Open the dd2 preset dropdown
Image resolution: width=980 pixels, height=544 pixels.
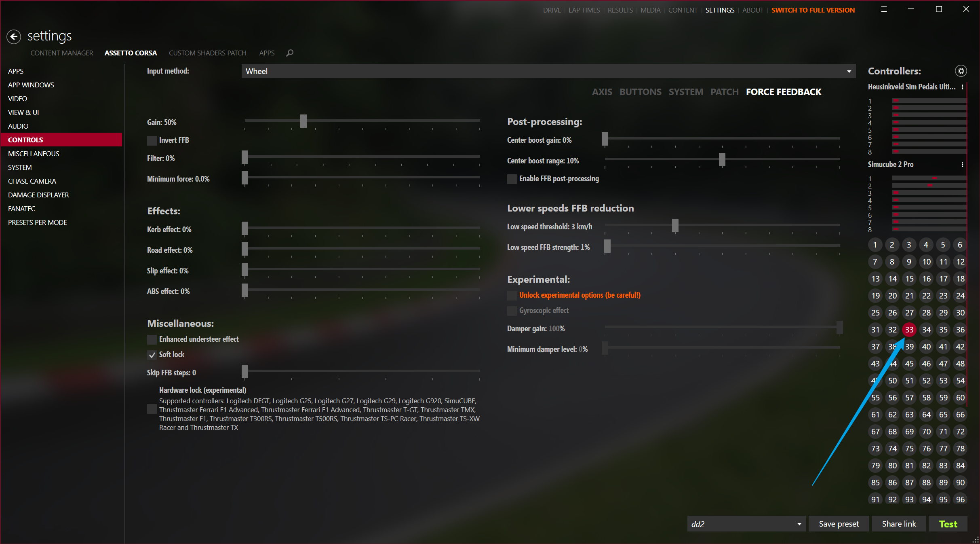coord(746,524)
